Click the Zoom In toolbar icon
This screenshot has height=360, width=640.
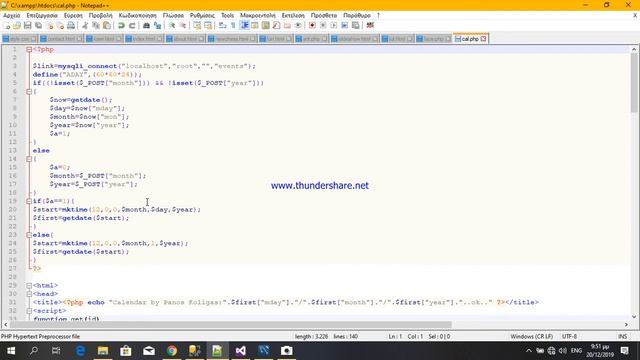coord(172,25)
